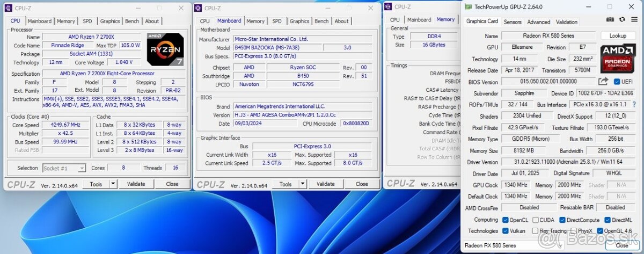Toggle the UEFI checkbox
The width and height of the screenshot is (644, 254).
point(617,82)
